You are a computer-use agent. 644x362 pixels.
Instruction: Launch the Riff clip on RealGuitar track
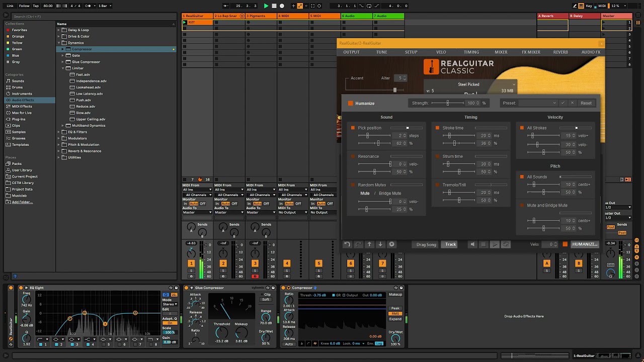pos(185,23)
